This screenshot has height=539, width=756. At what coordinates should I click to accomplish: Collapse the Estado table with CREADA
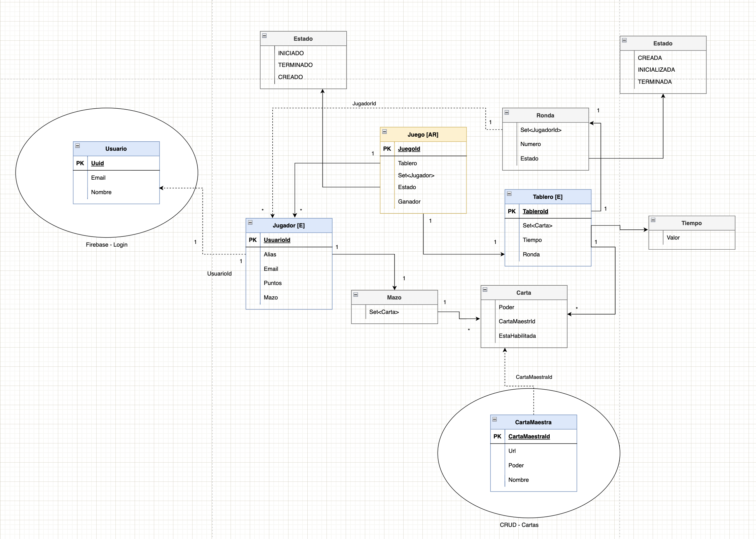click(x=624, y=40)
